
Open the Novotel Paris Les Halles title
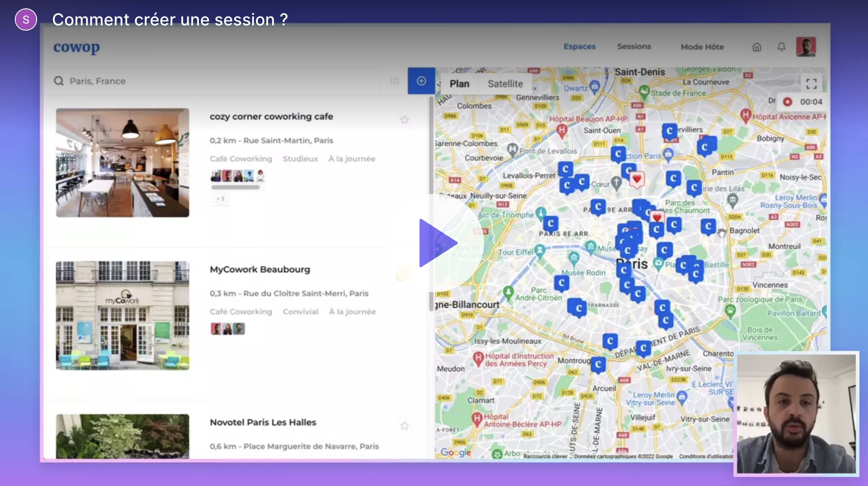click(263, 422)
